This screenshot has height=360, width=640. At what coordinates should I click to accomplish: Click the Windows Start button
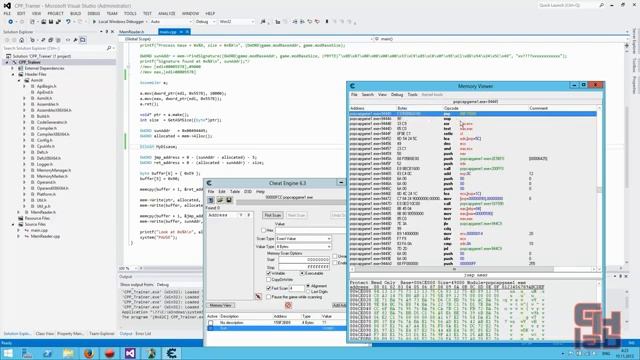(x=8, y=353)
